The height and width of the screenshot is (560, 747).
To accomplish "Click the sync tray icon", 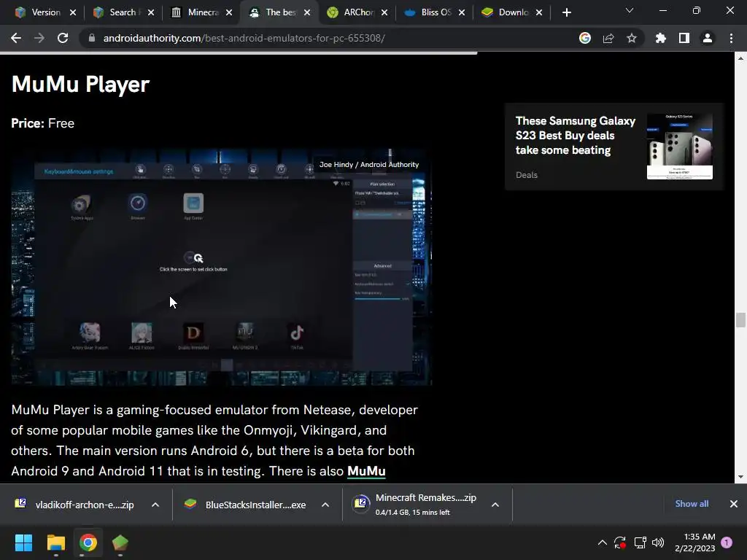I will click(620, 542).
